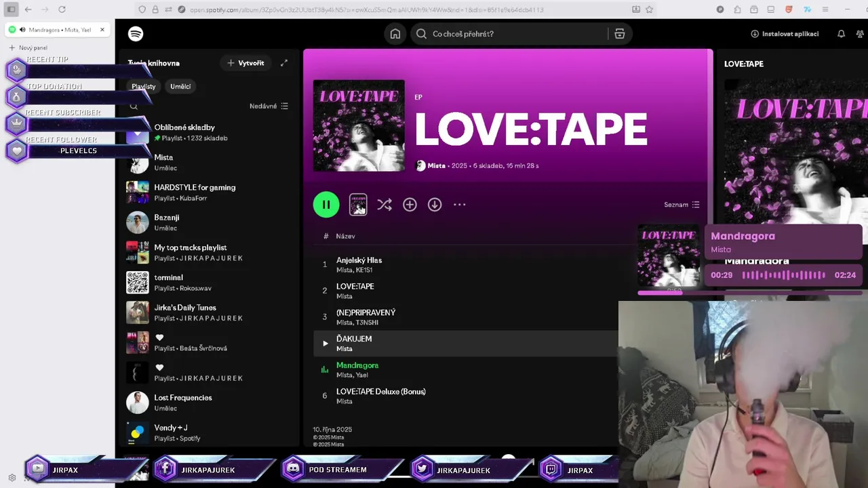
Task: Click the Spotify logo
Action: [x=136, y=34]
